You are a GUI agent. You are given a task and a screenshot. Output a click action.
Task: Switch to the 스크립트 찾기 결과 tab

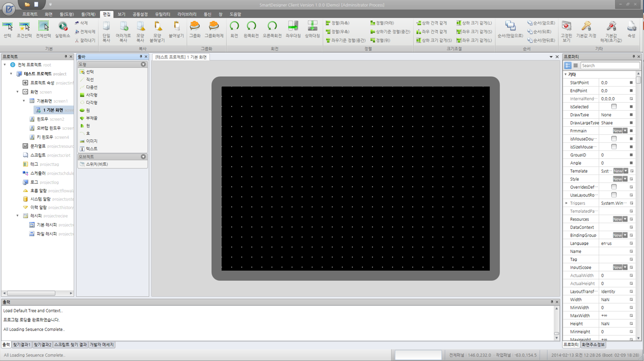pyautogui.click(x=70, y=345)
